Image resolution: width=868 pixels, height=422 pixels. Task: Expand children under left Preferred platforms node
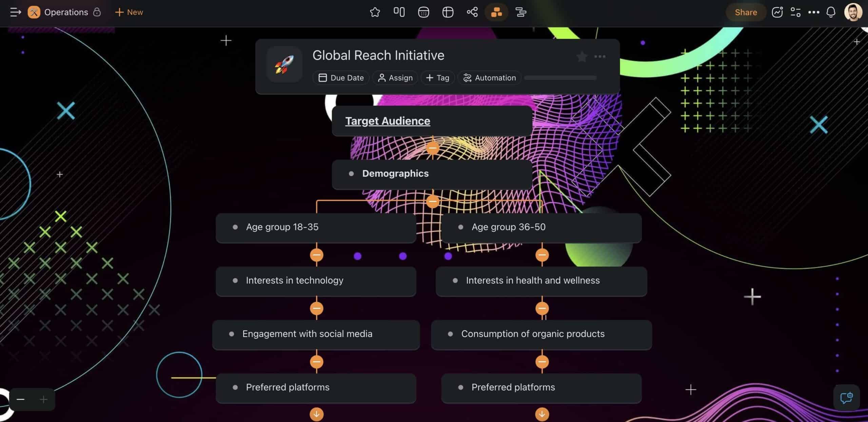click(x=316, y=414)
